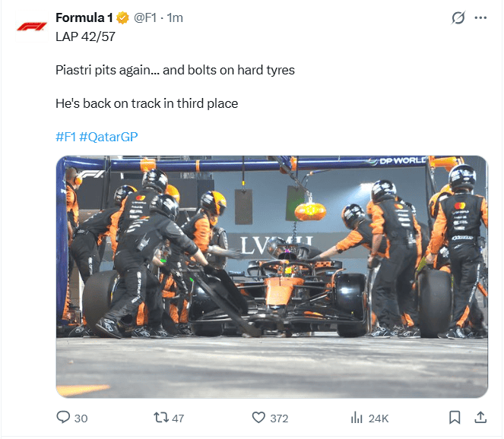Click the repost arrows icon
Screen dimensions: 504x439
coord(160,417)
